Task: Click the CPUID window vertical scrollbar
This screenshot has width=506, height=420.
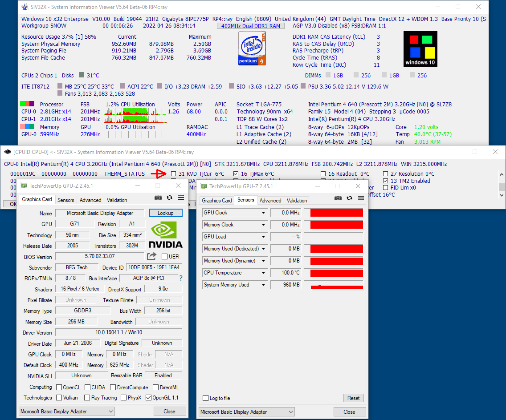Action: pos(502,185)
